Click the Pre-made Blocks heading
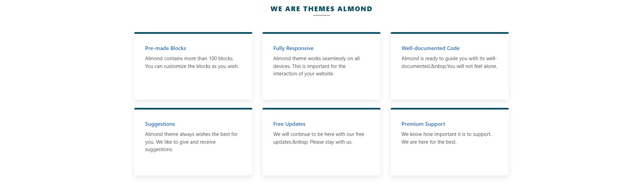The height and width of the screenshot is (191, 644). click(x=165, y=48)
